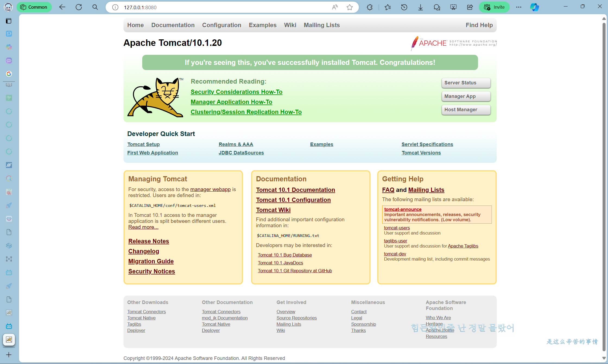Open the Release Notes link
The image size is (608, 364).
[x=148, y=241]
